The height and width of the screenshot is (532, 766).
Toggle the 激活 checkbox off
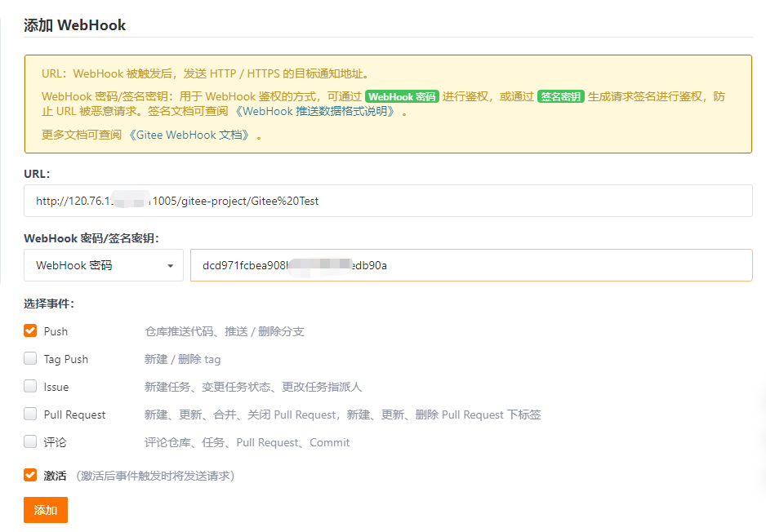(x=30, y=475)
